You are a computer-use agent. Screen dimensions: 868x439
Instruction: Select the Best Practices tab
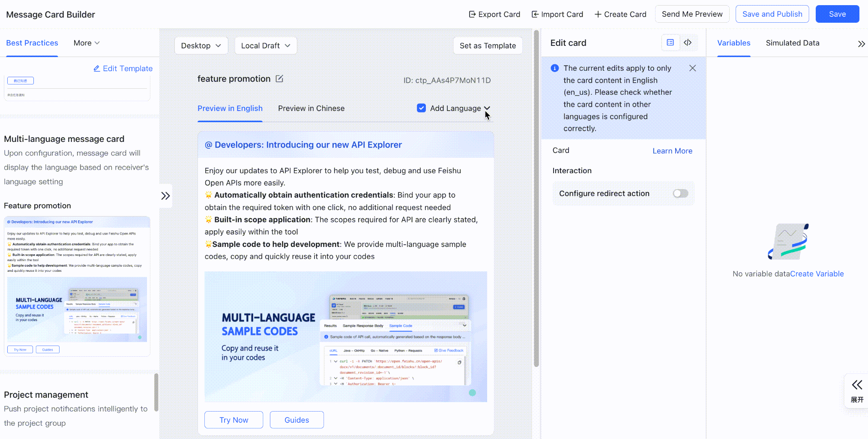32,43
